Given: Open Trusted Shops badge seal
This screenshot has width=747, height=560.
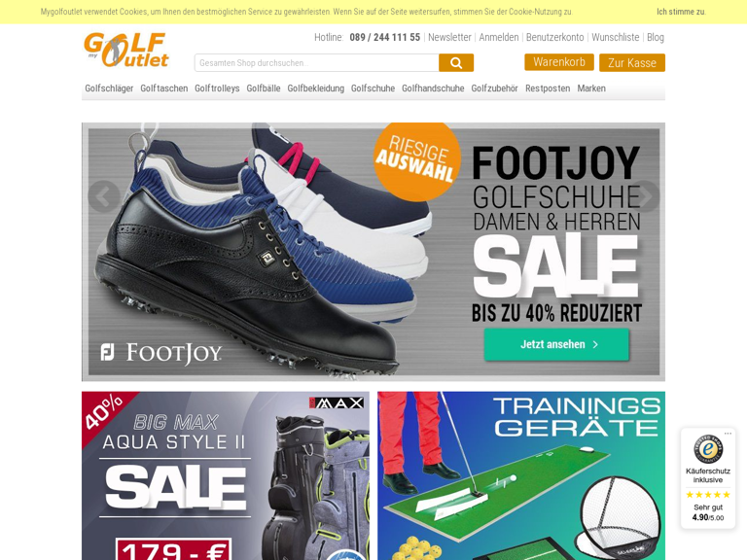Looking at the screenshot, I should tap(708, 449).
